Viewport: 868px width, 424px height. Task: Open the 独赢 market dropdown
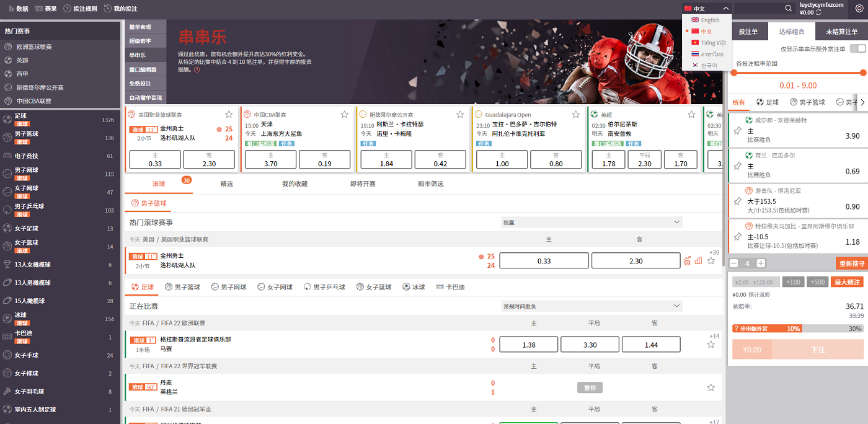pos(591,222)
